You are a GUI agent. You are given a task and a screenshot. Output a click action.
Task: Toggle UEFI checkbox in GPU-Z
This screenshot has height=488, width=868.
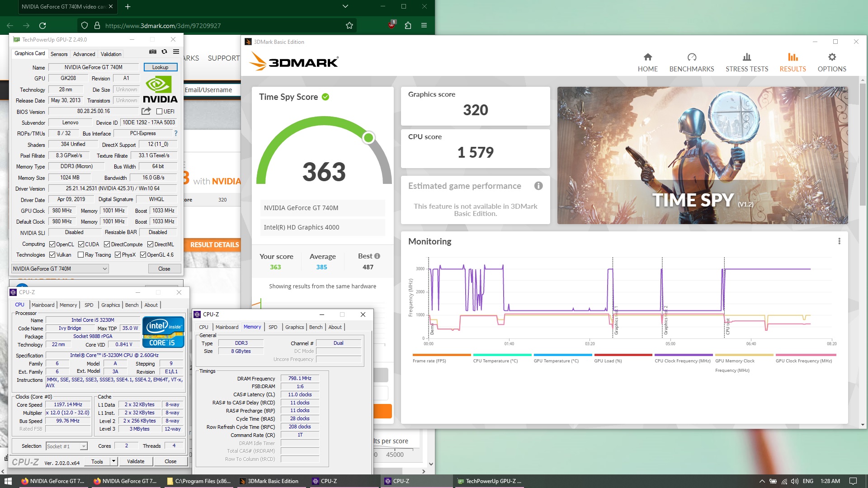159,112
